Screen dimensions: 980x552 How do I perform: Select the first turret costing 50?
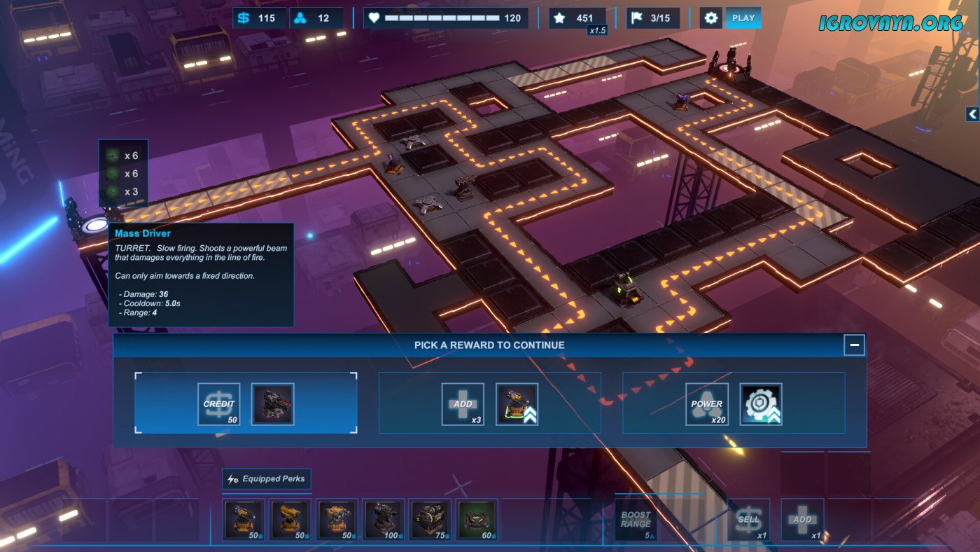click(244, 520)
